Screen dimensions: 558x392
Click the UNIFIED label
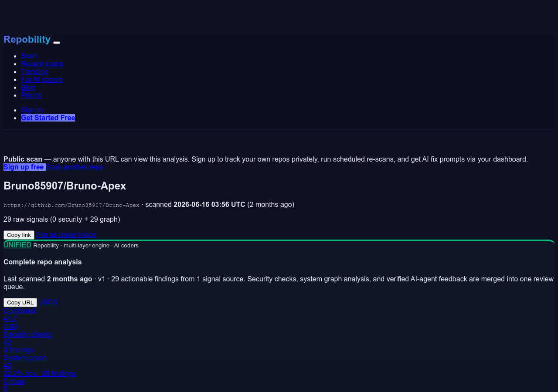coord(17,245)
